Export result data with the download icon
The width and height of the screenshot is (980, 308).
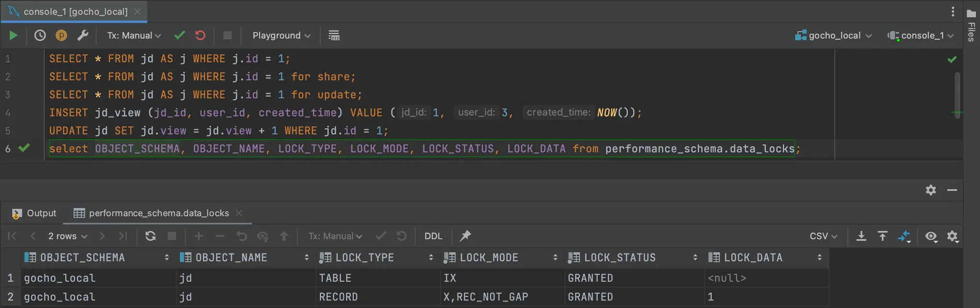(861, 236)
